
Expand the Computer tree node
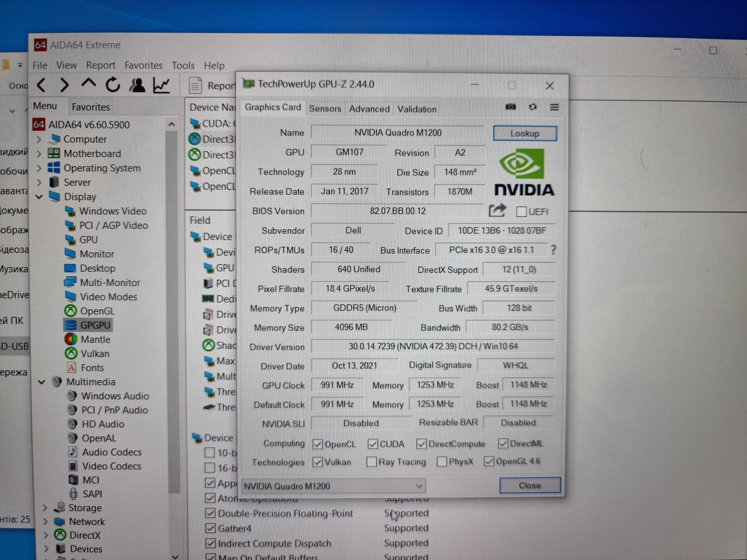coord(39,140)
